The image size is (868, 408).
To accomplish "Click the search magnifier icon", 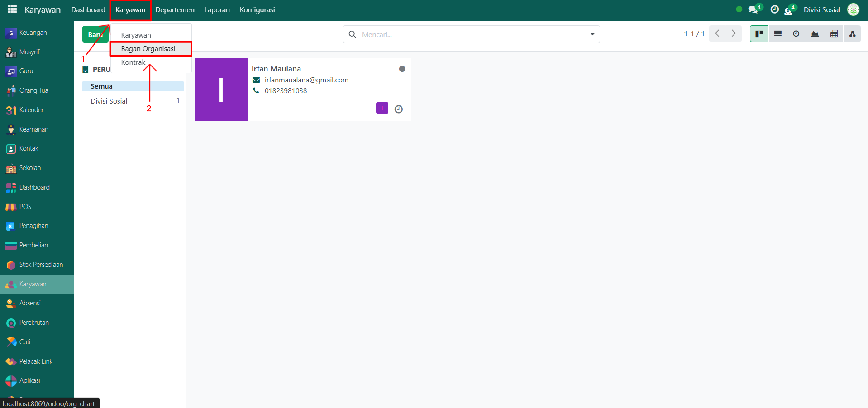I will (352, 34).
